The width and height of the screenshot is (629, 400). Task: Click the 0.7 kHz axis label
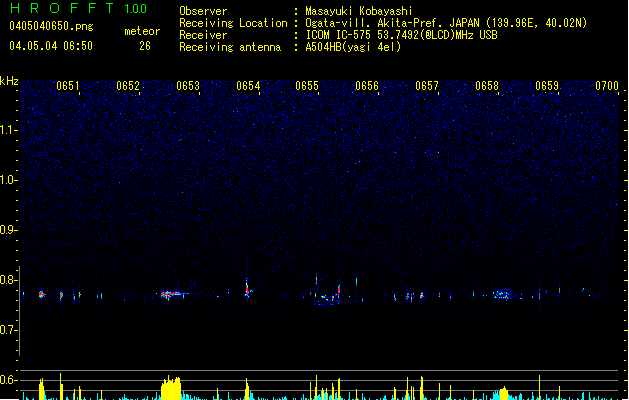coord(8,330)
